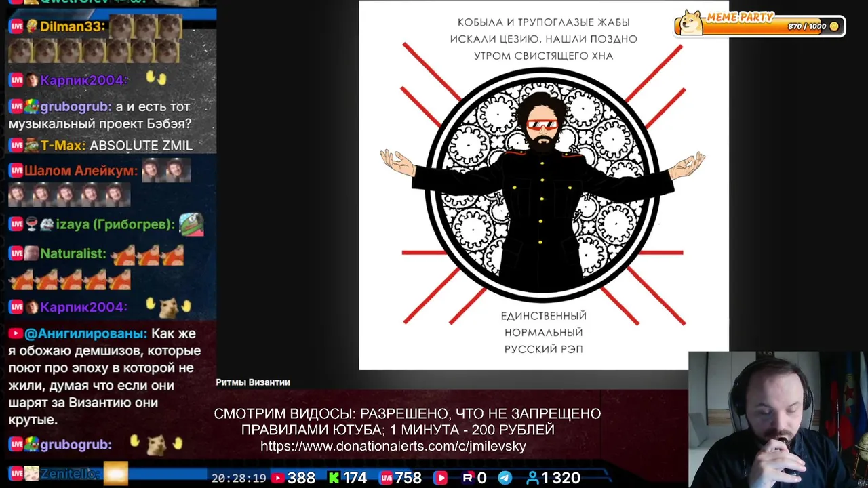Screen dimensions: 868x488
Task: Click the Ритмы Византии caption
Action: pos(253,382)
